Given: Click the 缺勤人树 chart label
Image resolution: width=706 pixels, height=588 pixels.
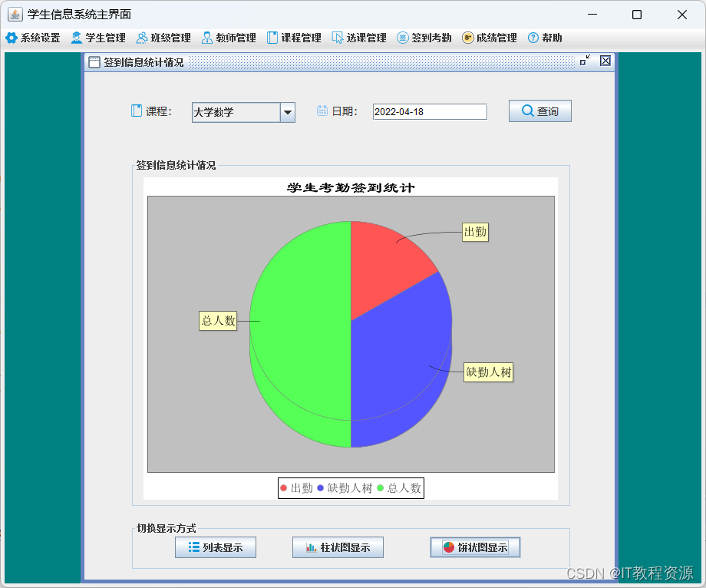Looking at the screenshot, I should point(489,372).
